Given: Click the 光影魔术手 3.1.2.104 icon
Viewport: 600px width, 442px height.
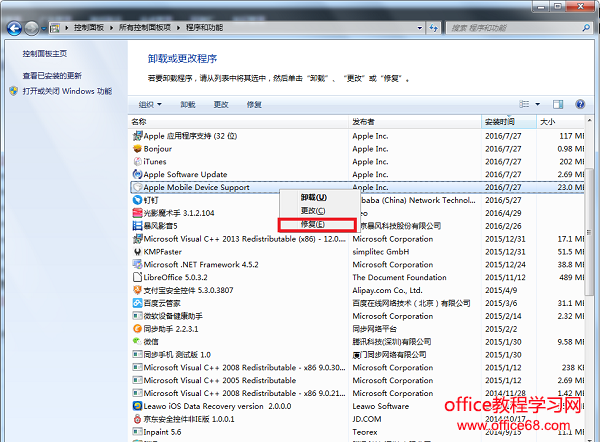Looking at the screenshot, I should (137, 213).
